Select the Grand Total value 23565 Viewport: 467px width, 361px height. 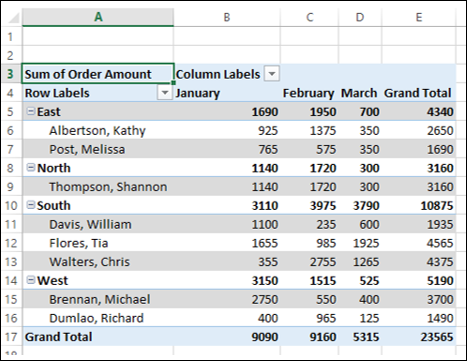click(x=437, y=337)
